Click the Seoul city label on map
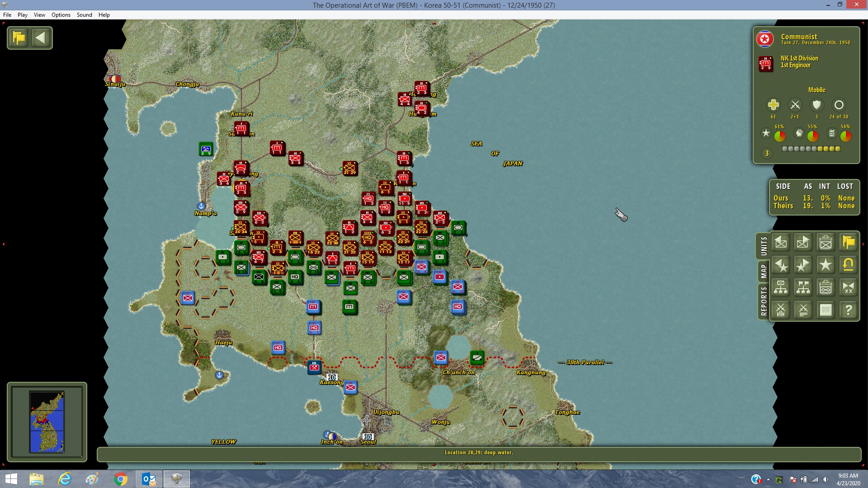This screenshot has width=868, height=488. (x=368, y=442)
